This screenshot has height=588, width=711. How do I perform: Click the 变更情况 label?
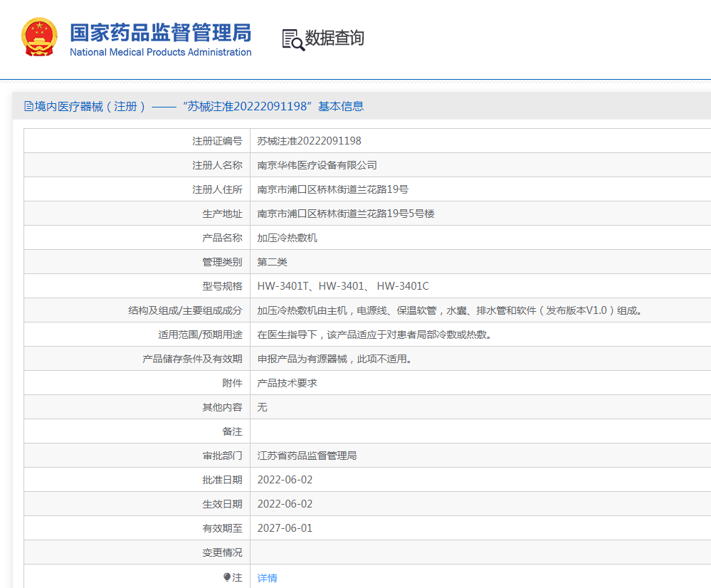point(222,552)
